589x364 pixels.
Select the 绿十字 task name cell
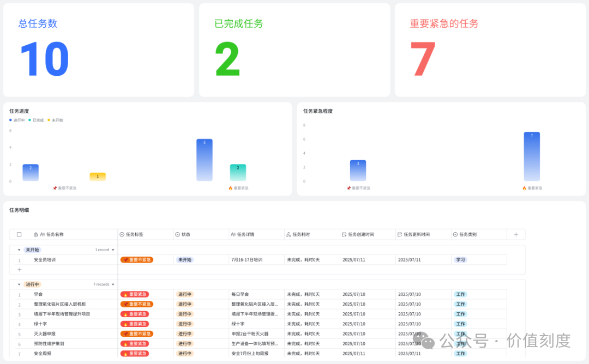pos(40,324)
